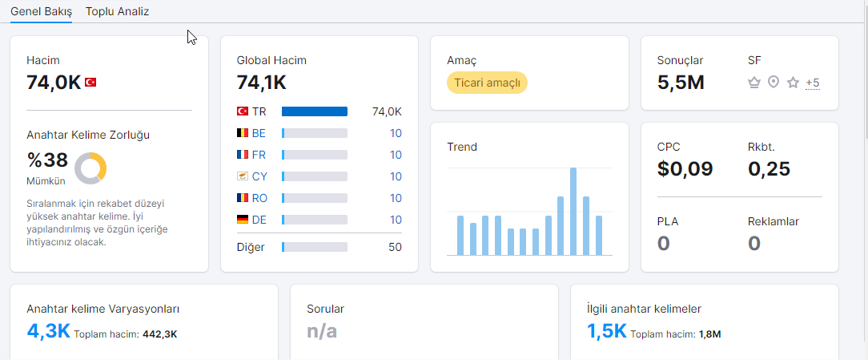Screen dimensions: 868x360
Task: Click the Turkey flag beside 74,0K volume
Action: (90, 83)
